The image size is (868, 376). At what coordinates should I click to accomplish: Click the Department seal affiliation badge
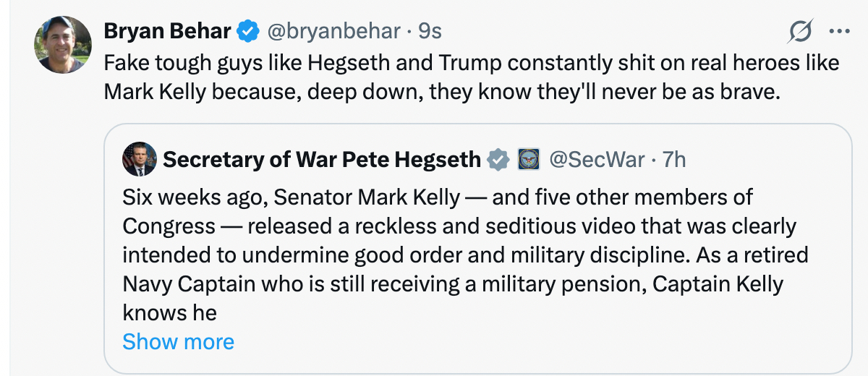pyautogui.click(x=528, y=159)
